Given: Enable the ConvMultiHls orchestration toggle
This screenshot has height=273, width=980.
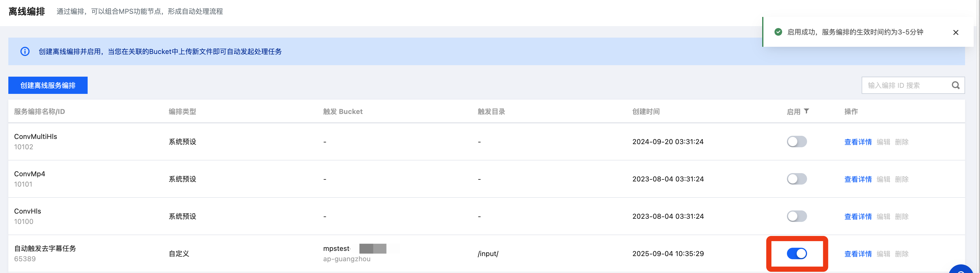Looking at the screenshot, I should point(797,142).
